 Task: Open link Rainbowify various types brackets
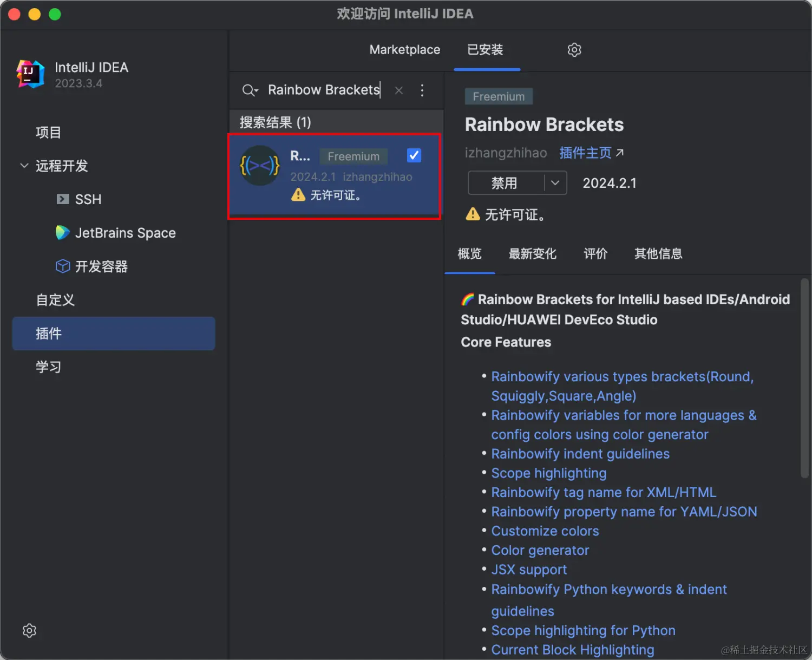tap(622, 386)
